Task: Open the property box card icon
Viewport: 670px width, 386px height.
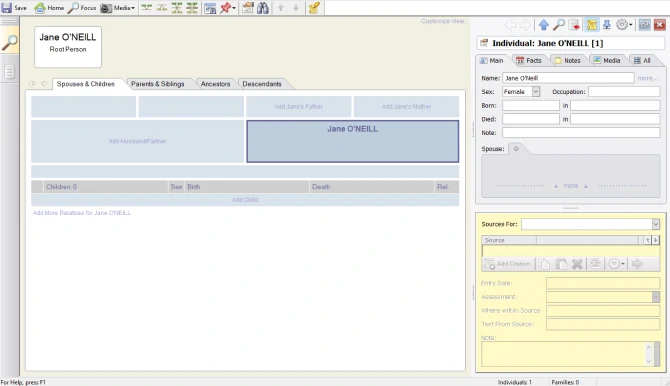Action: 247,8
